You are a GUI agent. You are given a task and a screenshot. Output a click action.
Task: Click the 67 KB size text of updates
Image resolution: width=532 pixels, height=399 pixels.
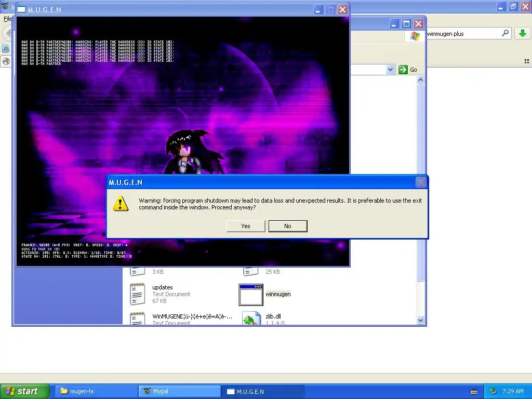click(x=159, y=301)
